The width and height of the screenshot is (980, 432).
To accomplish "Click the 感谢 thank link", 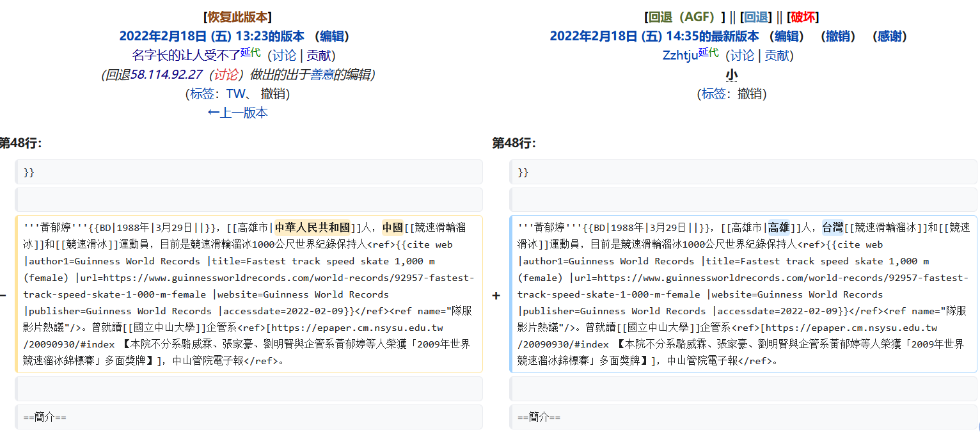I will 890,36.
